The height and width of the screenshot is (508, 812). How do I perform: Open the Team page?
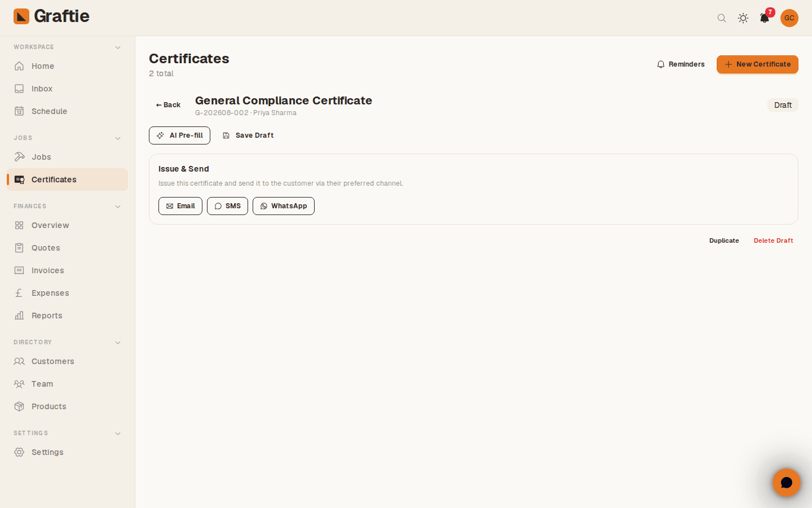coord(67,384)
